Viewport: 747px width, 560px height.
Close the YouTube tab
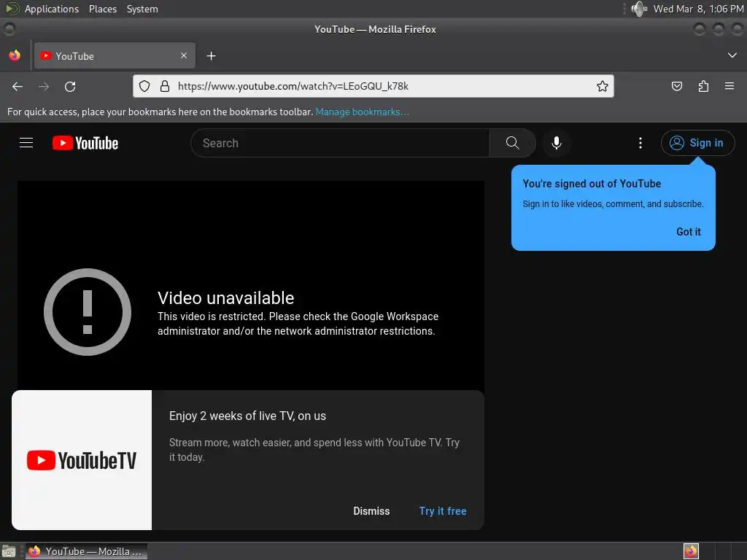pyautogui.click(x=184, y=55)
